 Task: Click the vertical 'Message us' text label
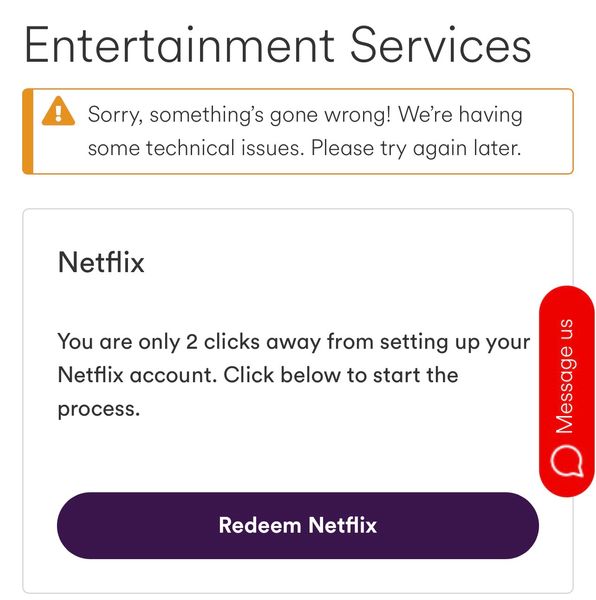pos(565,377)
